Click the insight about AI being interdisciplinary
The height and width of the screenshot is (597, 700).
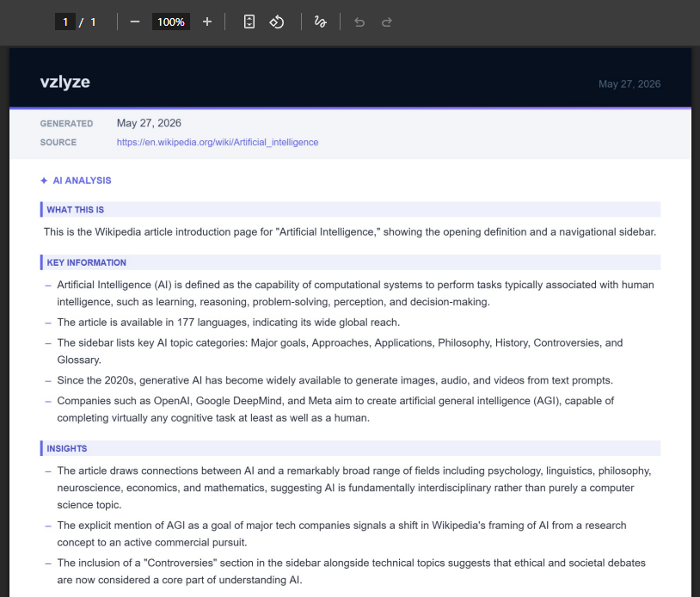[354, 488]
